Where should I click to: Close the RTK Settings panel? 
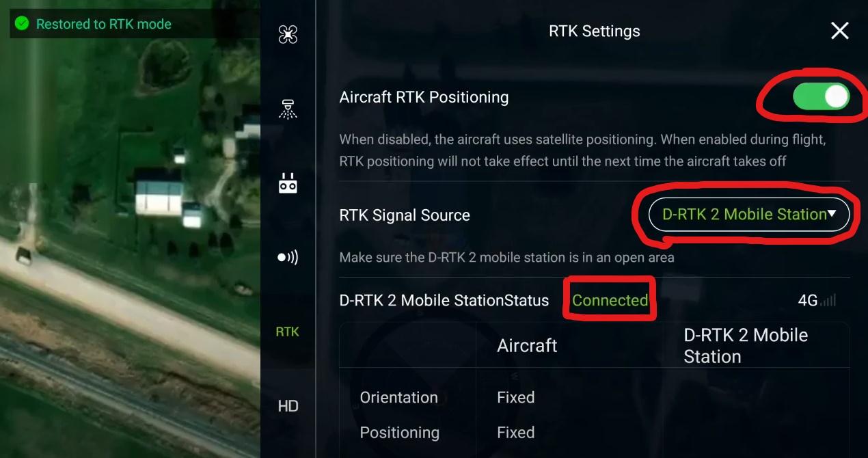point(839,31)
